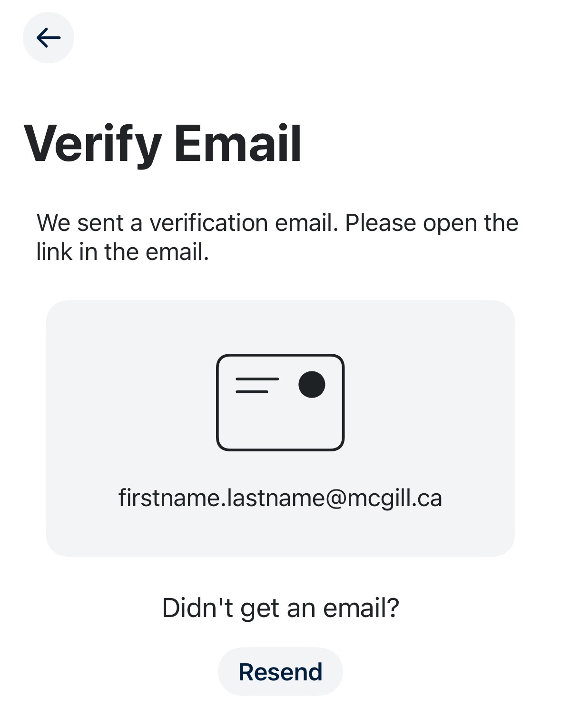Click the email card illustration icon

pyautogui.click(x=280, y=402)
